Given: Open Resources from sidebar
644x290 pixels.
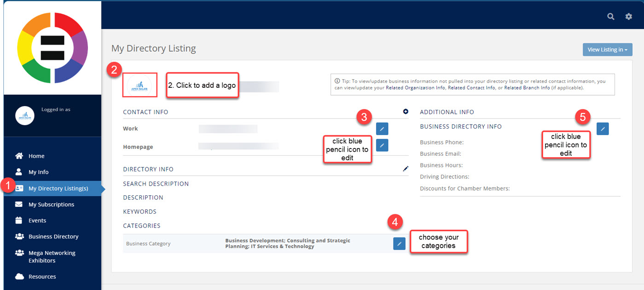Looking at the screenshot, I should [42, 277].
